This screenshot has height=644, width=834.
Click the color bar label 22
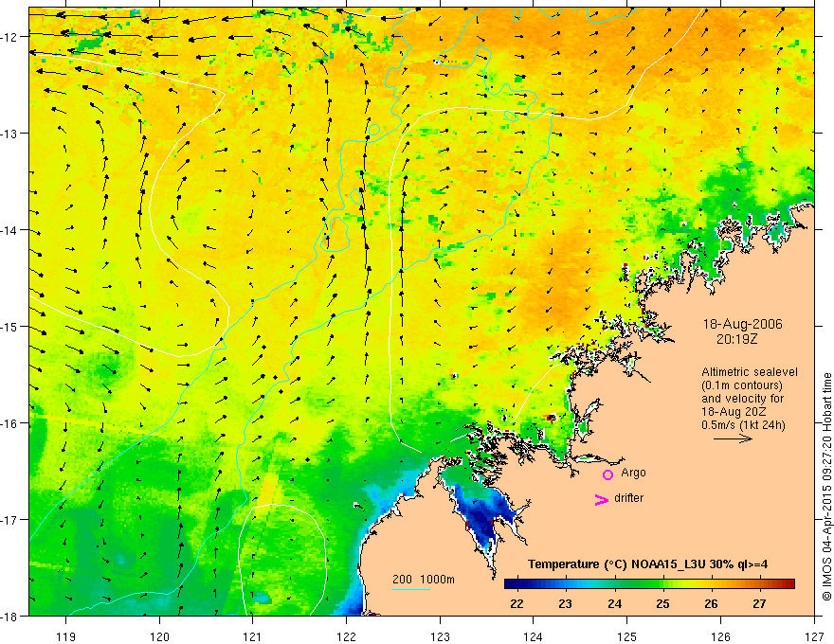517,604
